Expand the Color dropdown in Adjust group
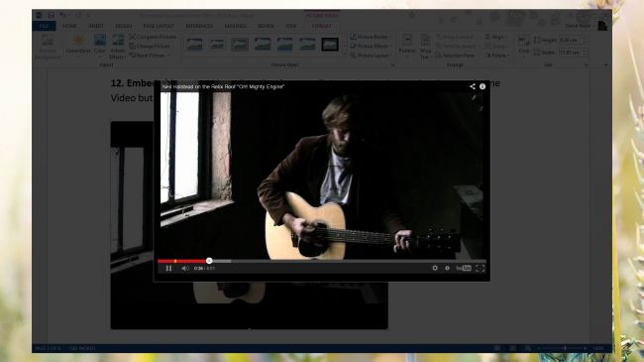The width and height of the screenshot is (644, 362). click(x=100, y=46)
